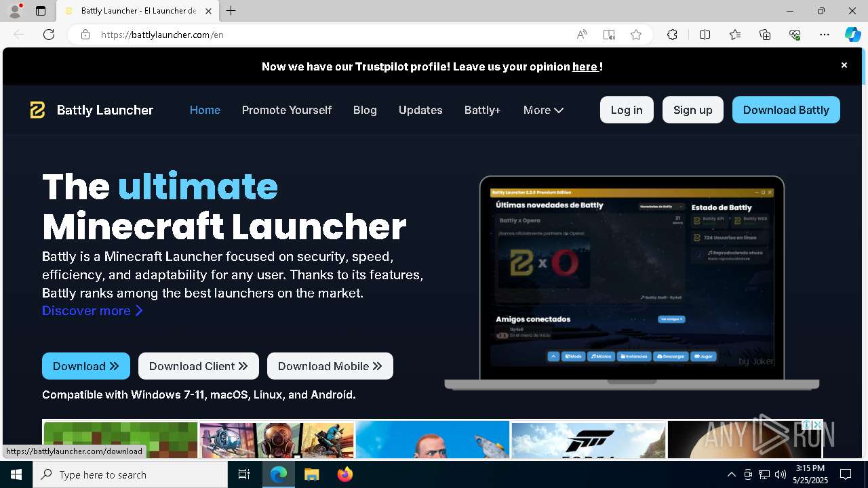Launch Firefox from the taskbar
This screenshot has width=868, height=488.
tap(344, 474)
